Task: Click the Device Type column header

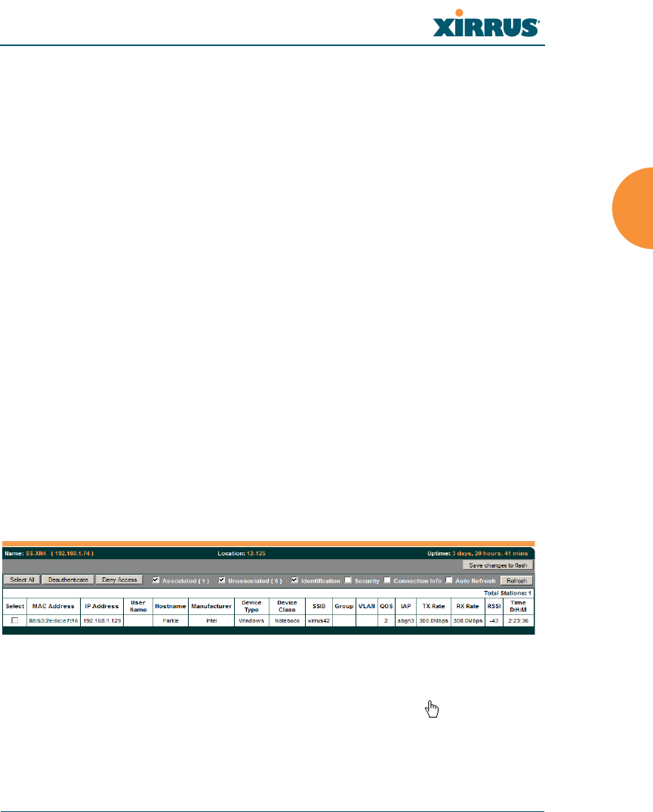Action: [251, 606]
